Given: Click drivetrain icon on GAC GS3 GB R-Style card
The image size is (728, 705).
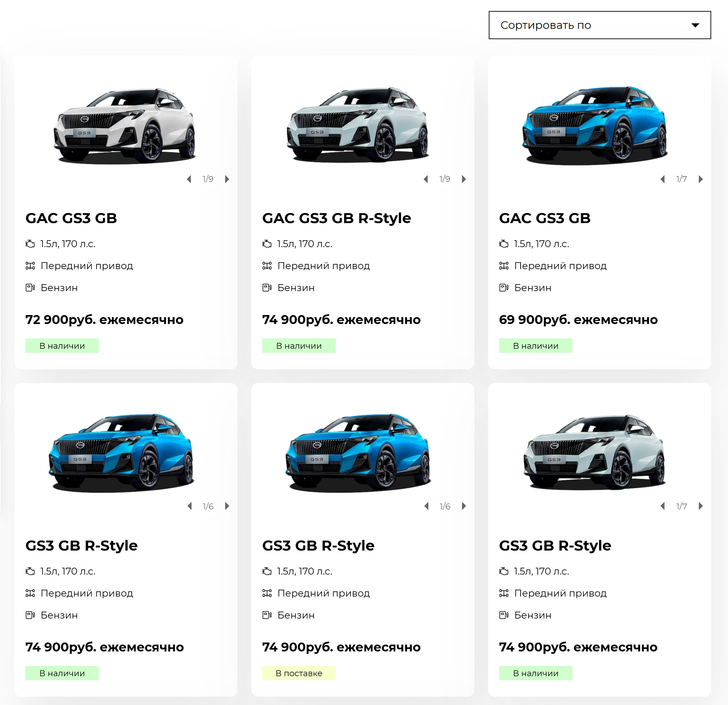Looking at the screenshot, I should tap(267, 266).
